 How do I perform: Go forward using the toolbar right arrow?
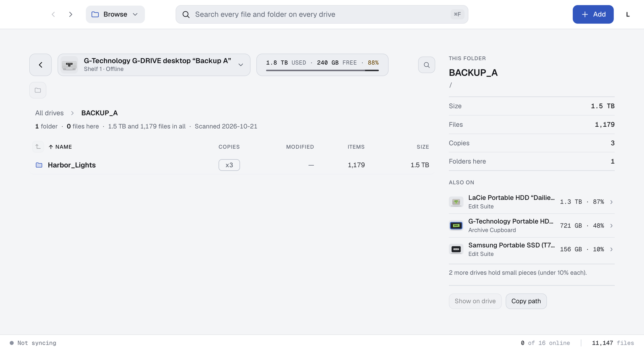click(70, 14)
